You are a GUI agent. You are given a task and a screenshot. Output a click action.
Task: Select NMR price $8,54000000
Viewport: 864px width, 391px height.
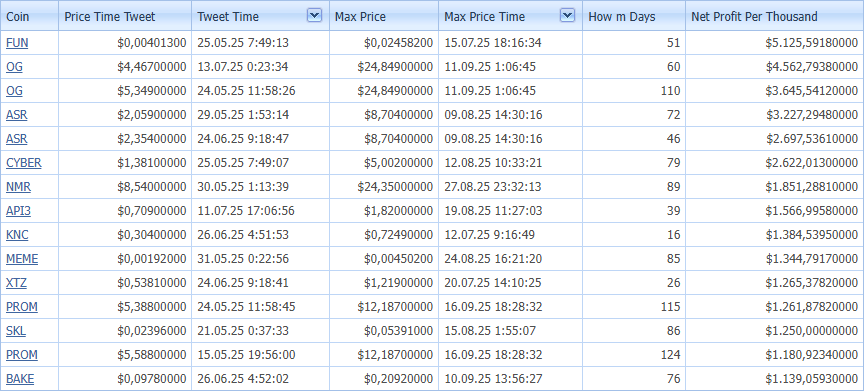(x=125, y=187)
